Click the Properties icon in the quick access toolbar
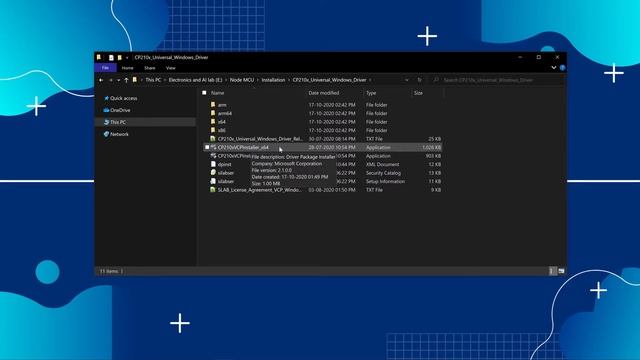 point(111,58)
